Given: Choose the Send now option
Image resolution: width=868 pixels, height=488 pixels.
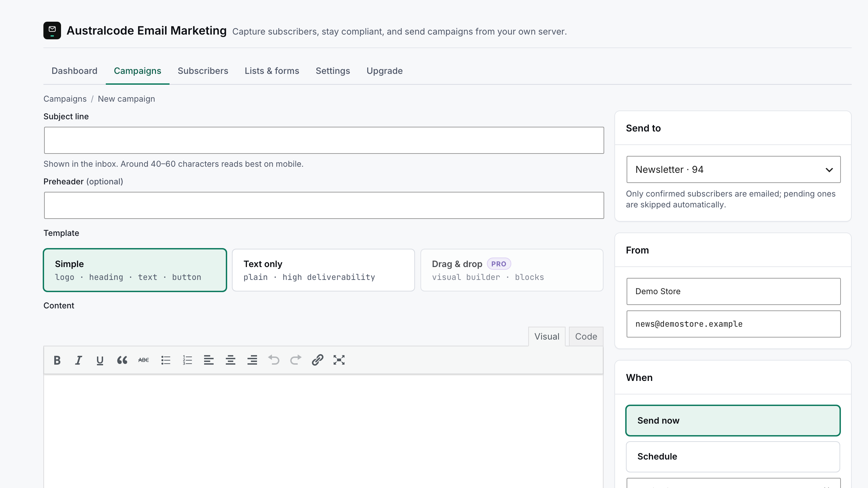Looking at the screenshot, I should coord(733,421).
